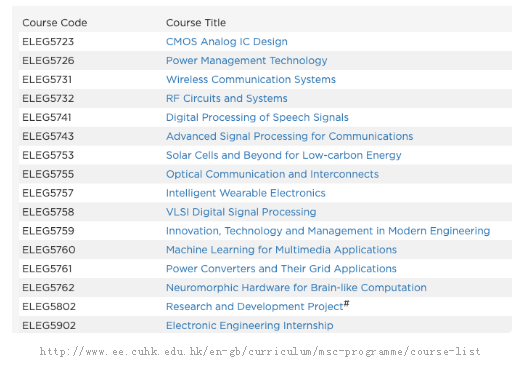516x369 pixels.
Task: Select the ELEG5723 course code cell
Action: (x=48, y=42)
